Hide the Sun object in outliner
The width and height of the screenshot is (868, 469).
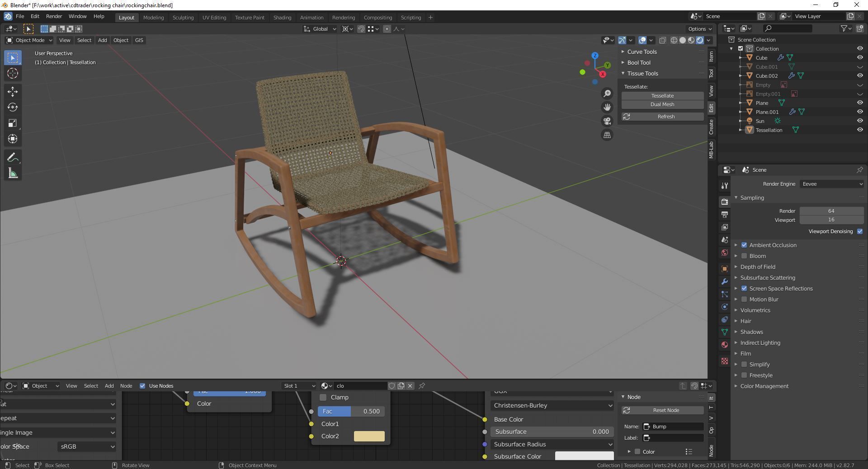[860, 121]
